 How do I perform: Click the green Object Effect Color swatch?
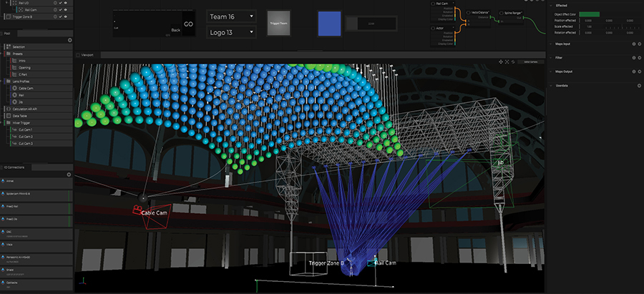pos(589,14)
